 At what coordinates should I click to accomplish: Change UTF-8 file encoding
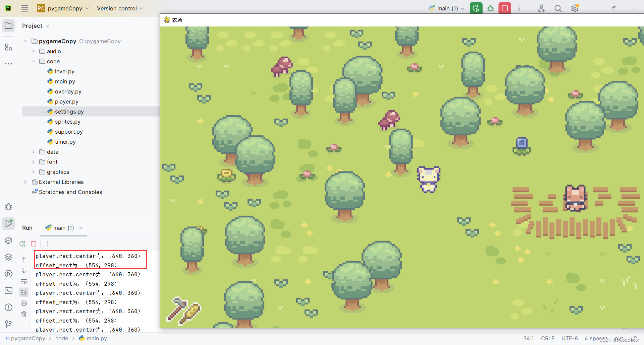pyautogui.click(x=570, y=338)
